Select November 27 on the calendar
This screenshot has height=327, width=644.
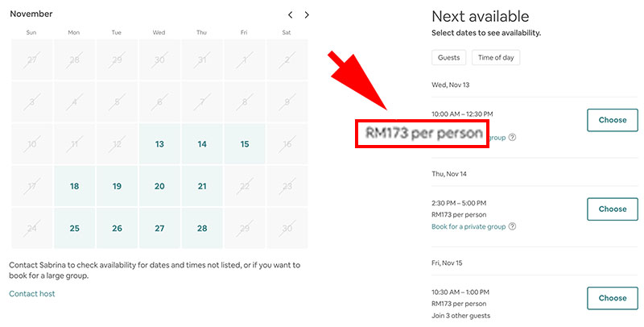point(159,228)
